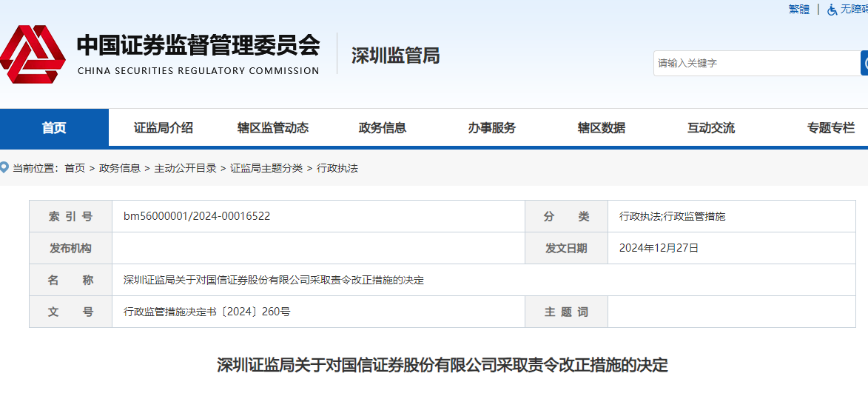Open 互动交流 from the navigation bar
Screen dimensions: 868x399
pos(711,127)
